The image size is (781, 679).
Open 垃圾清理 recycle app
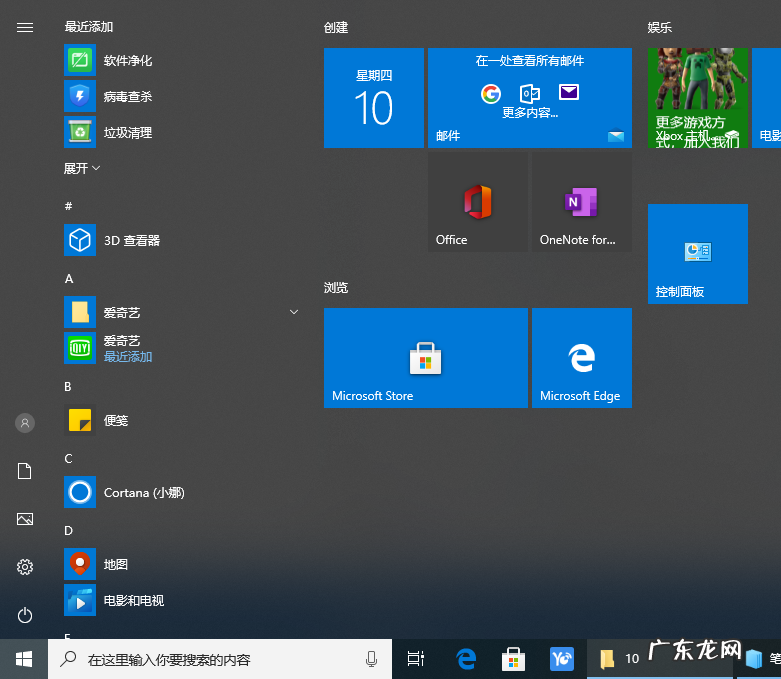pyautogui.click(x=183, y=133)
